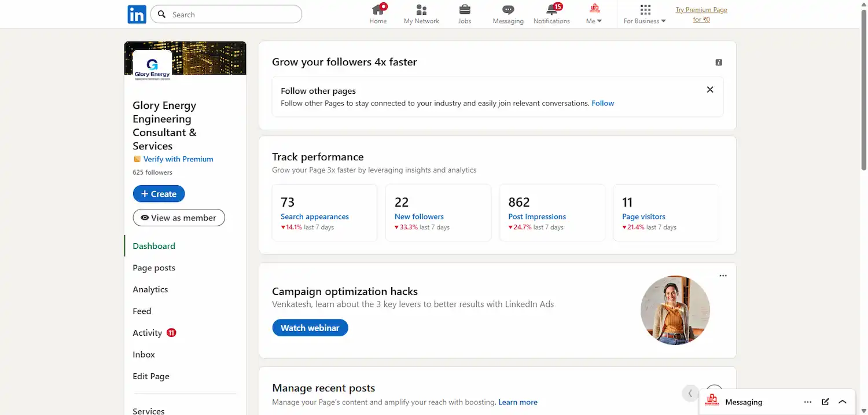
Task: Click Try Premium Page for ₹0 link
Action: (x=701, y=14)
